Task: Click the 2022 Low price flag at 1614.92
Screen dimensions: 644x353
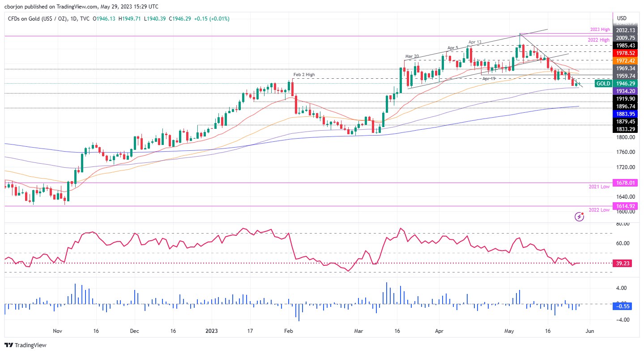Action: (x=624, y=206)
